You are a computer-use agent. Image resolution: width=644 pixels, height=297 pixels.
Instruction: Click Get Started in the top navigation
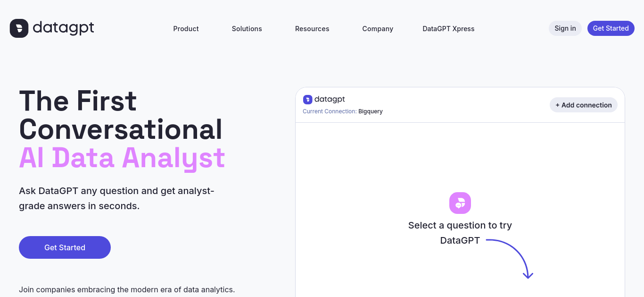611,28
